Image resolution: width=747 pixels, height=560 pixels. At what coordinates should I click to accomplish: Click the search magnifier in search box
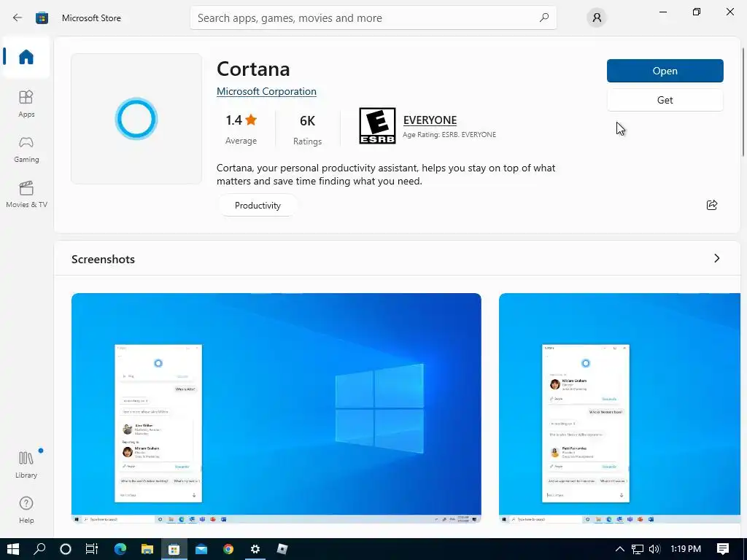pos(544,17)
